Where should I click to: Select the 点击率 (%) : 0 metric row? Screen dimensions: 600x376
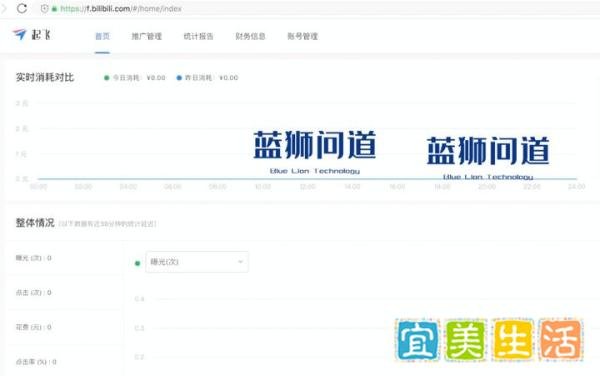pos(64,361)
